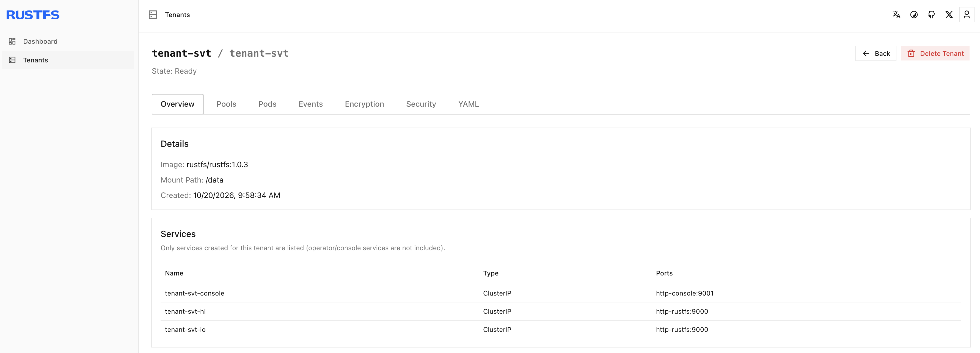
Task: Select the tenant-svt-console service row name
Action: 195,293
